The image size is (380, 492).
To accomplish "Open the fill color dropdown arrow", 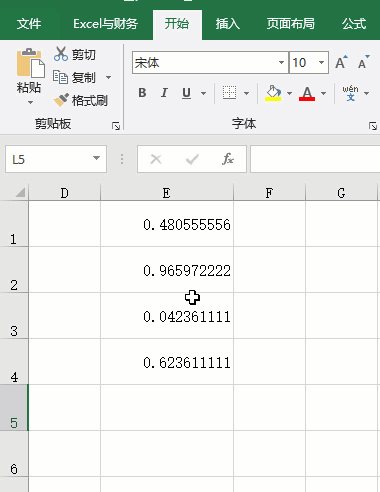I will click(x=289, y=93).
